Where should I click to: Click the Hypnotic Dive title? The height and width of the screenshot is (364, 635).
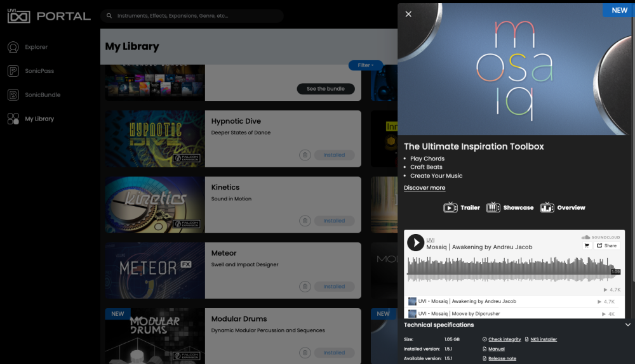[236, 121]
